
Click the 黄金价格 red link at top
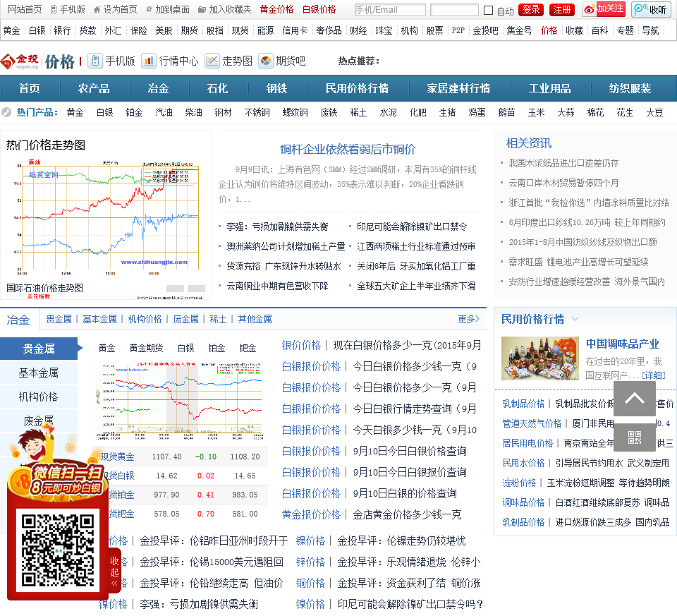(276, 9)
